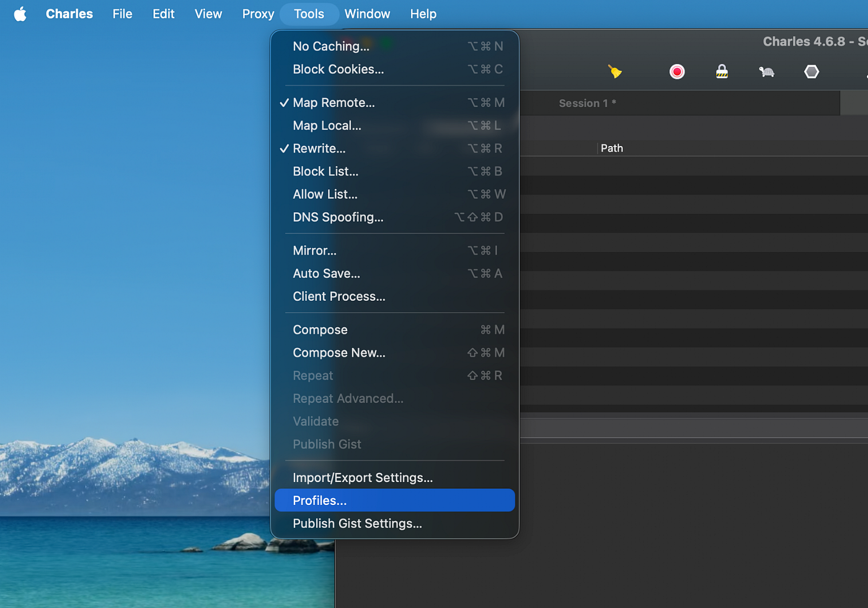The width and height of the screenshot is (868, 608).
Task: Select Map Local… menu item
Action: point(395,125)
